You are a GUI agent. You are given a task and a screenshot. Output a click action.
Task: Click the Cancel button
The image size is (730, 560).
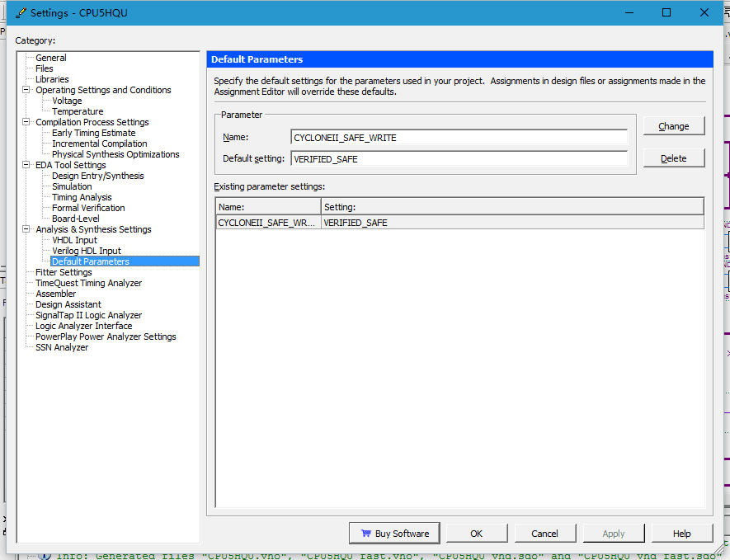tap(544, 534)
